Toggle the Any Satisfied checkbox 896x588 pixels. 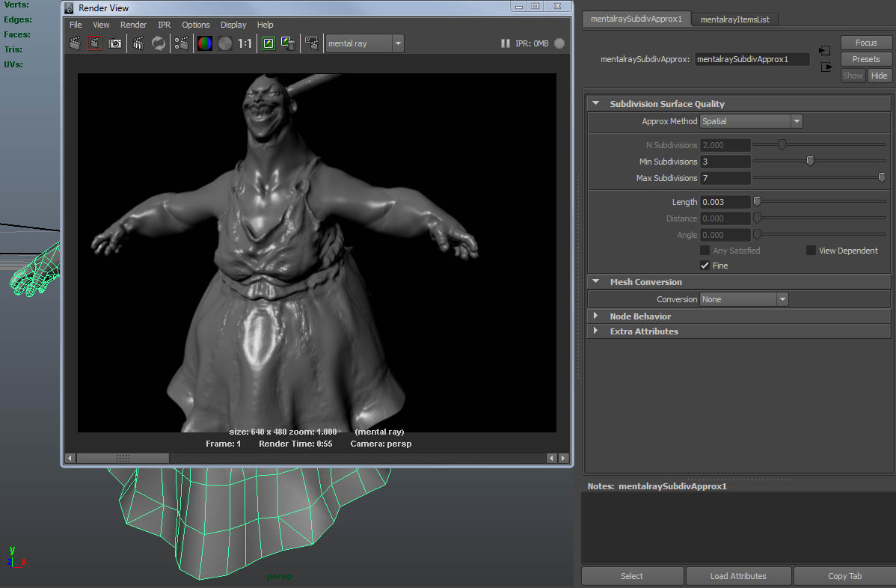click(x=705, y=251)
